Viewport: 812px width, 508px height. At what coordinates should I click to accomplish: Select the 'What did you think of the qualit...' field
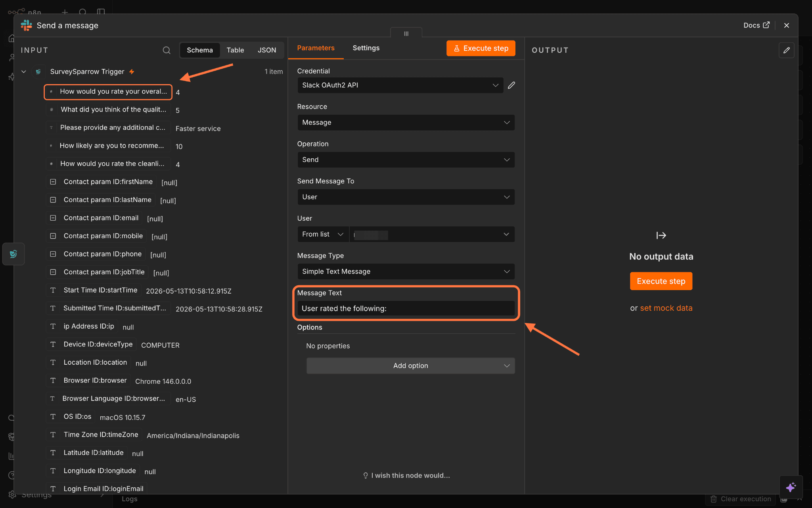click(109, 110)
